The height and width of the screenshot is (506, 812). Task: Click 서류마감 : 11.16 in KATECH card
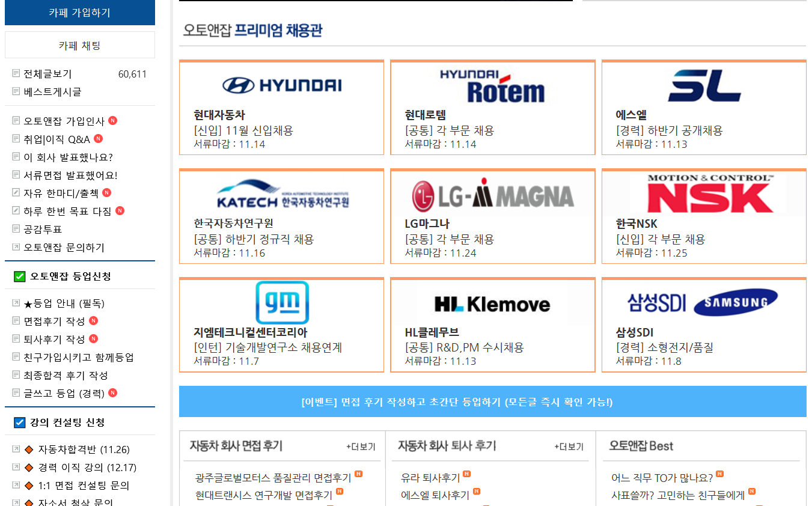229,253
